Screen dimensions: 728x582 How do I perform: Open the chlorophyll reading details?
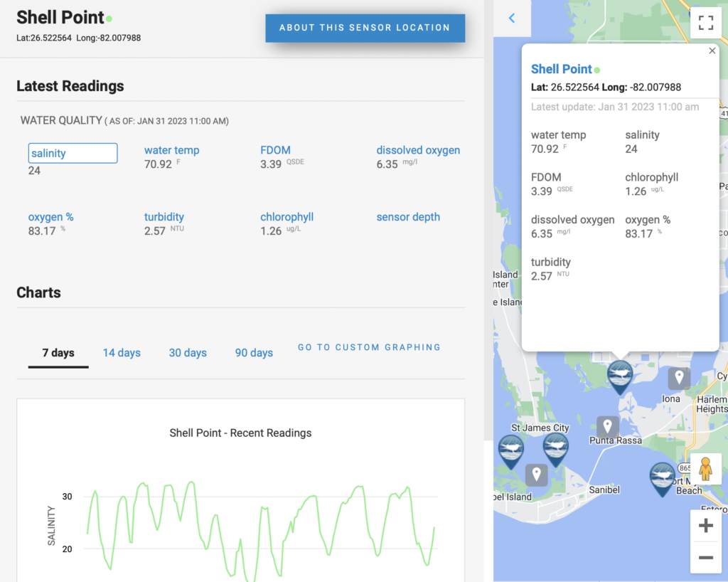(x=287, y=217)
